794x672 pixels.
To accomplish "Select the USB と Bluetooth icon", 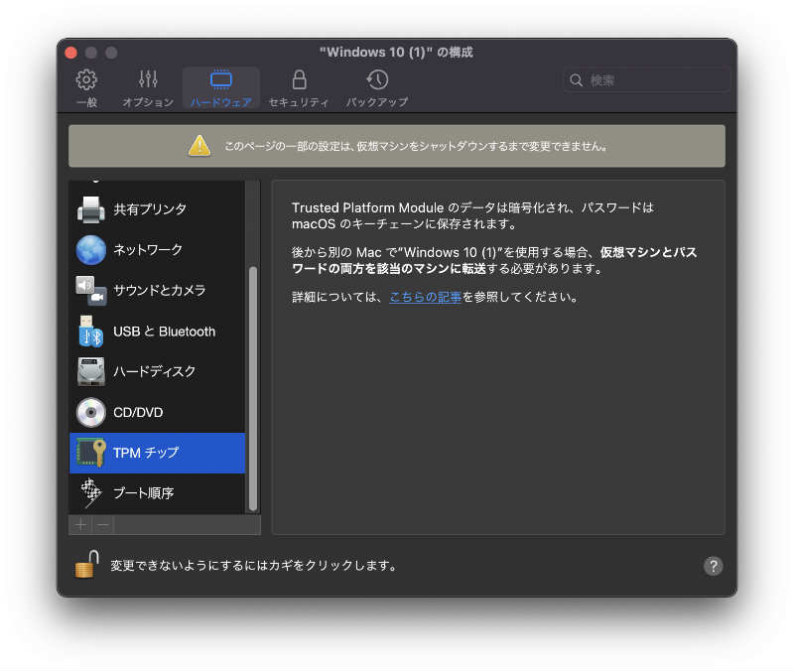I will [91, 332].
